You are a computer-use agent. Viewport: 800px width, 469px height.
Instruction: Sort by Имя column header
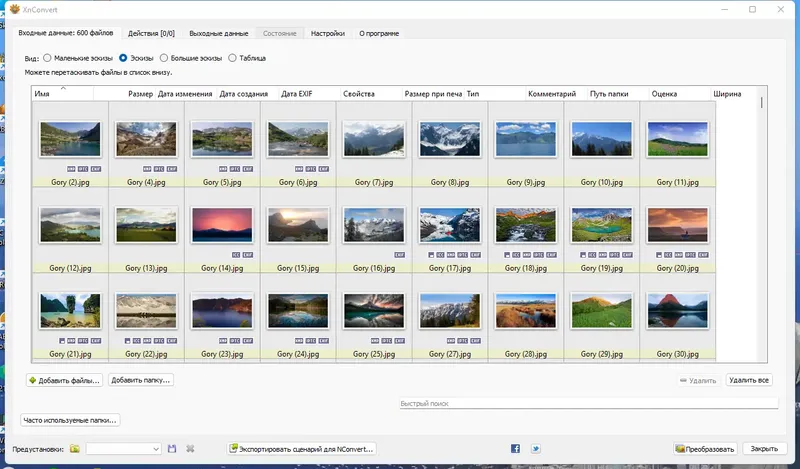click(x=63, y=93)
